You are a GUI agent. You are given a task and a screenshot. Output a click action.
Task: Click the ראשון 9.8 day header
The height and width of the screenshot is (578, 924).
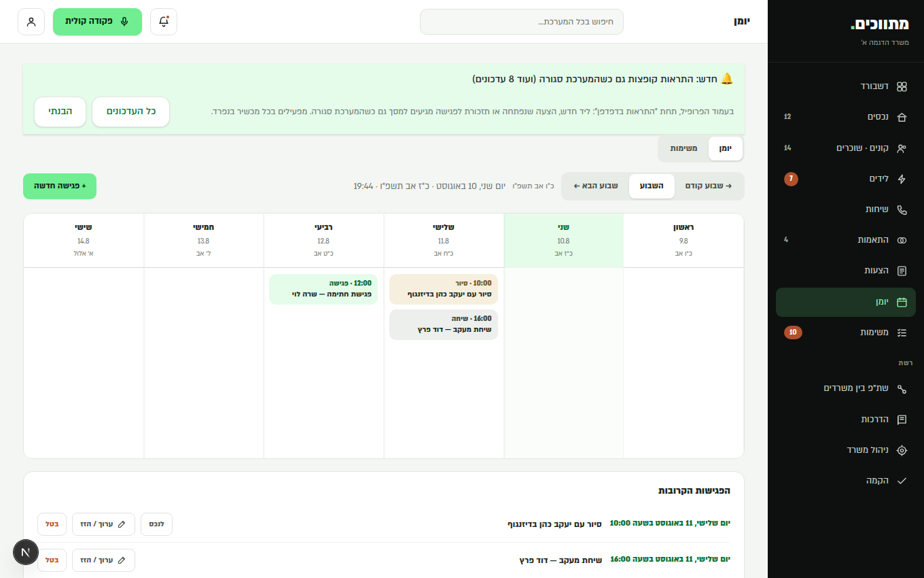(683, 241)
